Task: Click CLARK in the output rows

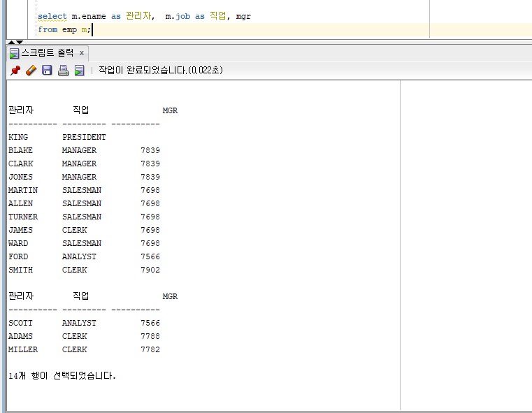Action: click(x=21, y=164)
